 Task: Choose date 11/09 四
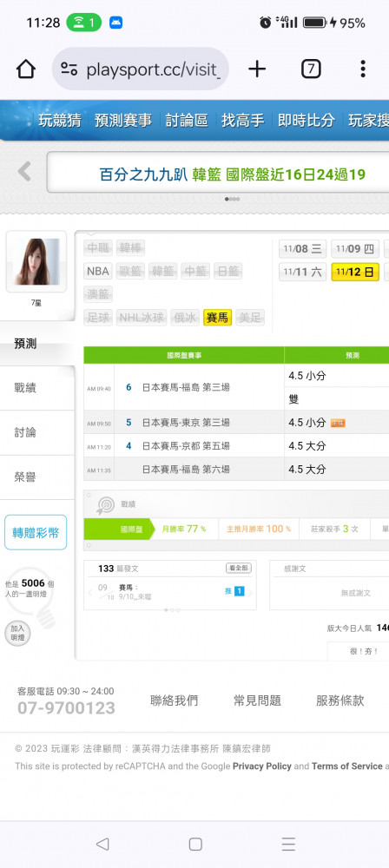355,248
